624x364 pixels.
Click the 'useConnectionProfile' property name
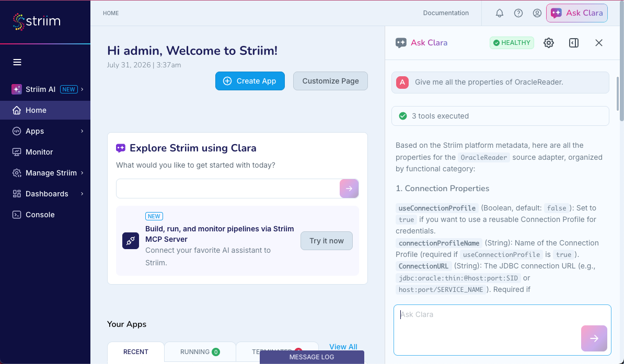(x=437, y=208)
